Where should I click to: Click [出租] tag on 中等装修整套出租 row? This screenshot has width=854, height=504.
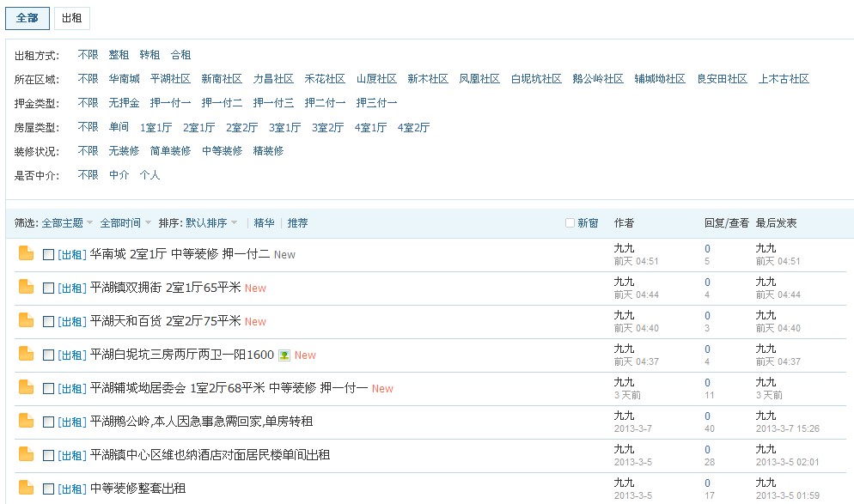click(72, 489)
